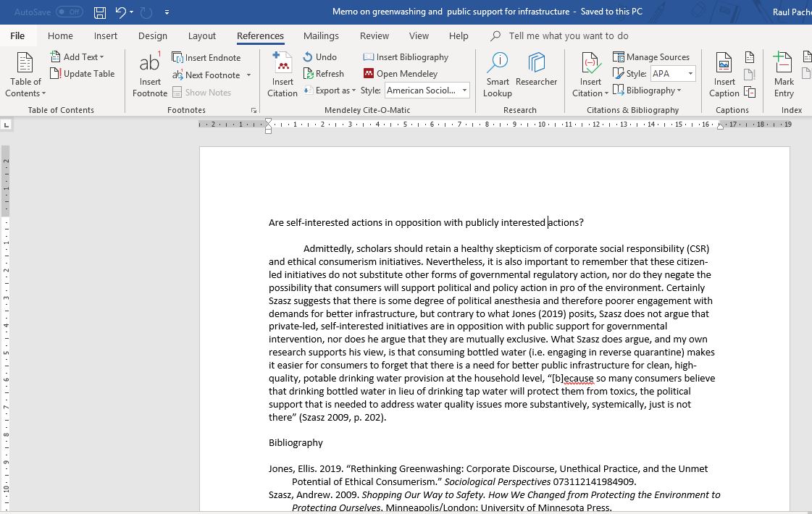
Task: Open the Undo history dropdown arrow
Action: [132, 12]
